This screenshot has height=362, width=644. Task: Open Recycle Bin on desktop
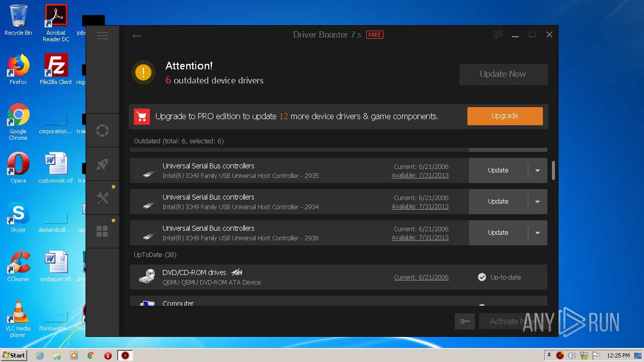[18, 20]
